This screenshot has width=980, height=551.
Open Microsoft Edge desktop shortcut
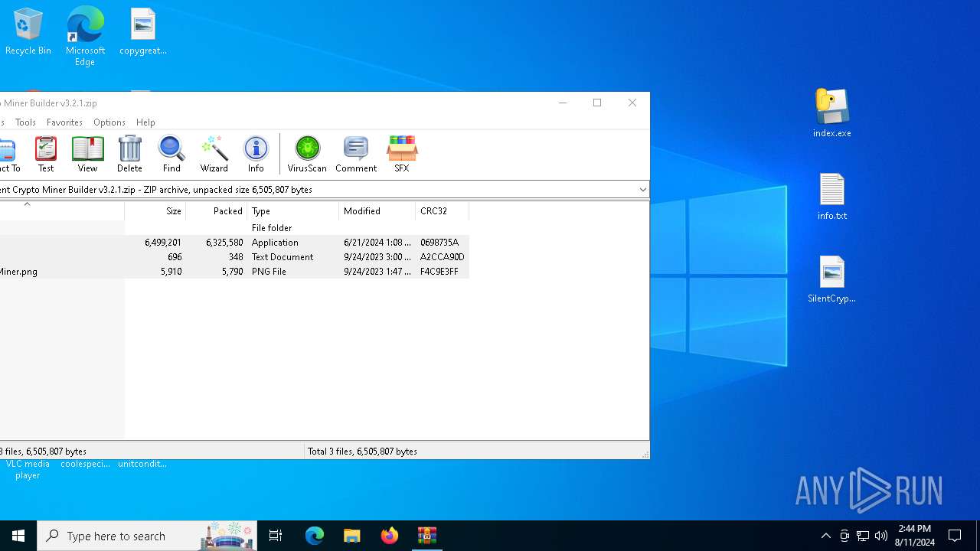[85, 36]
